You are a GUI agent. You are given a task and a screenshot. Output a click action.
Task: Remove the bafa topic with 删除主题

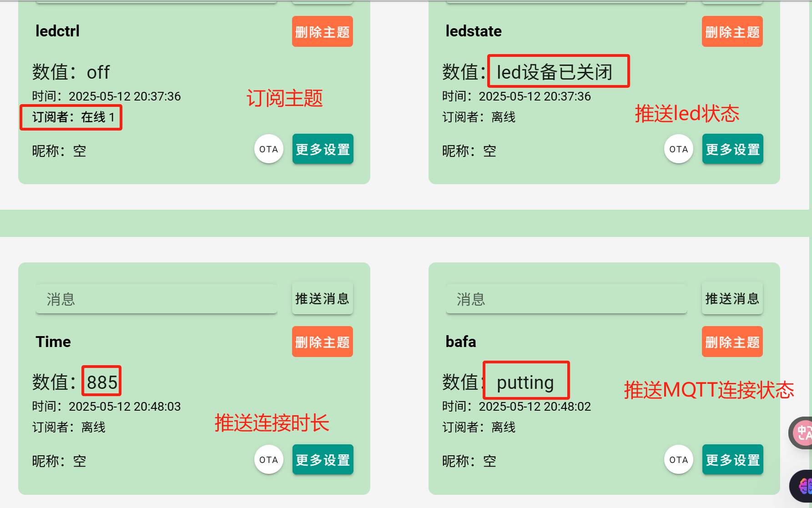(x=732, y=342)
